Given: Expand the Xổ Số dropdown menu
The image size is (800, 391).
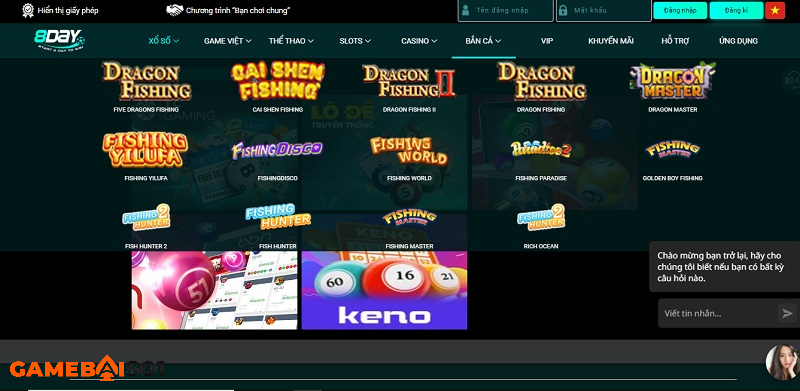Looking at the screenshot, I should (x=164, y=41).
